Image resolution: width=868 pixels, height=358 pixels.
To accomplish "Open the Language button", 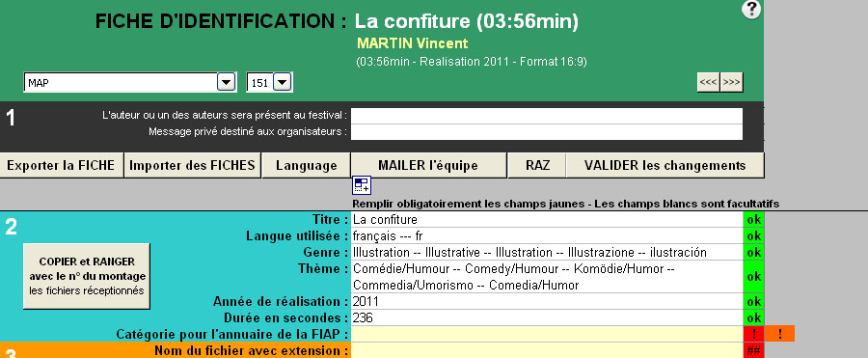I will 306,165.
